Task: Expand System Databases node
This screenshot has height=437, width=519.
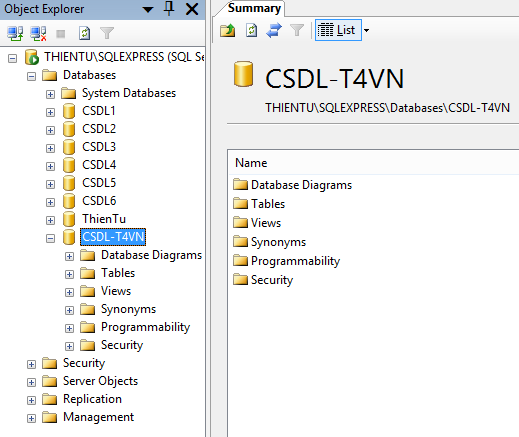Action: (x=50, y=95)
